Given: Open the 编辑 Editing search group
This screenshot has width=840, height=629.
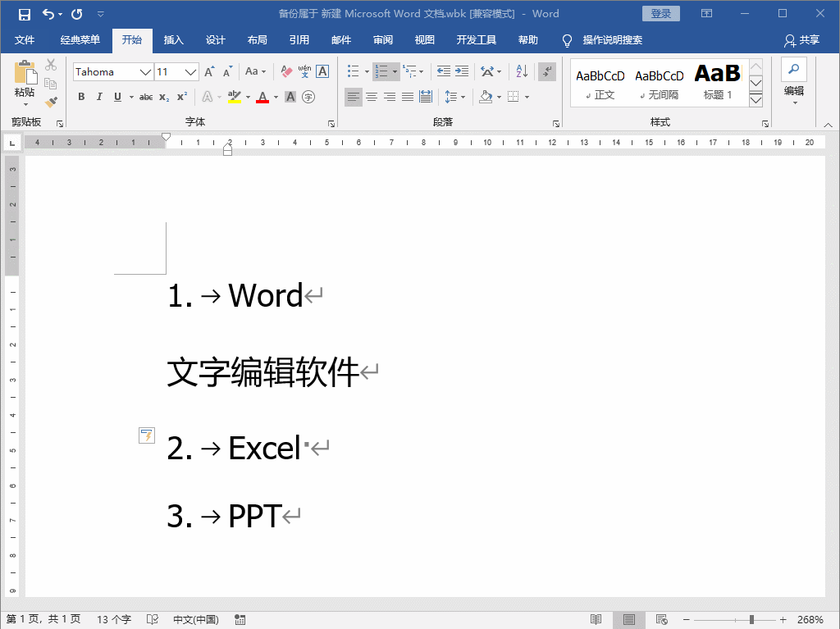Looking at the screenshot, I should (794, 82).
